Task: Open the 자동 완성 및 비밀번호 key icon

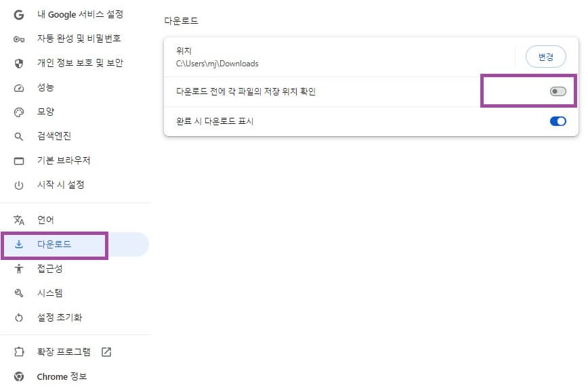Action: (x=18, y=39)
